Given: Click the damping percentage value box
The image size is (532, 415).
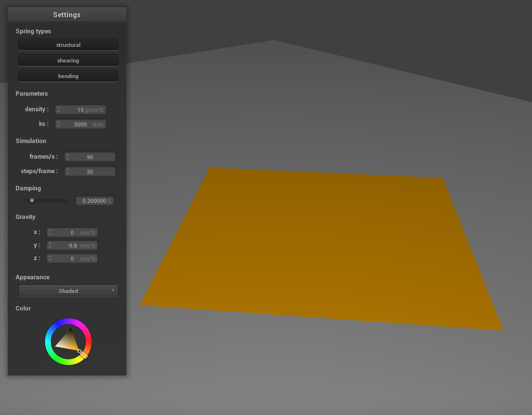Looking at the screenshot, I should tap(95, 201).
